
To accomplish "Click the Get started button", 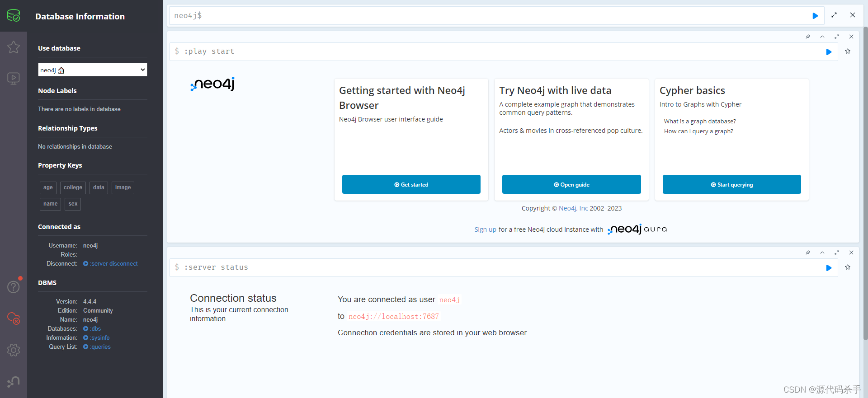I will (x=411, y=184).
